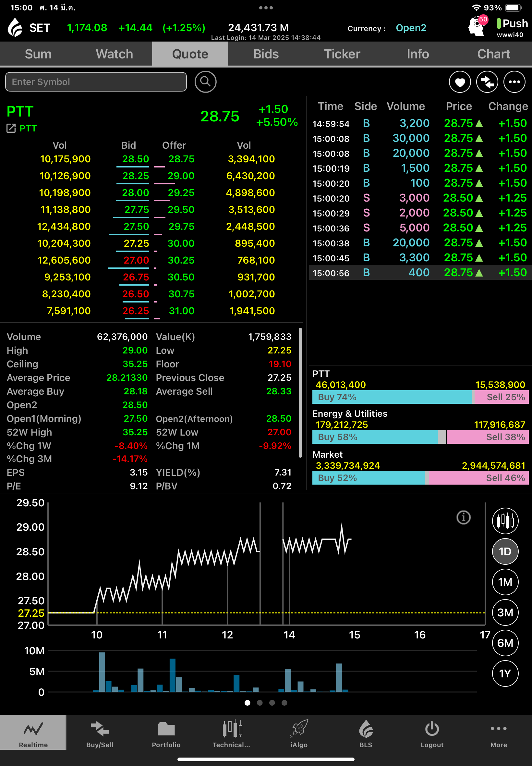Toggle the Push indicator

pos(512,24)
